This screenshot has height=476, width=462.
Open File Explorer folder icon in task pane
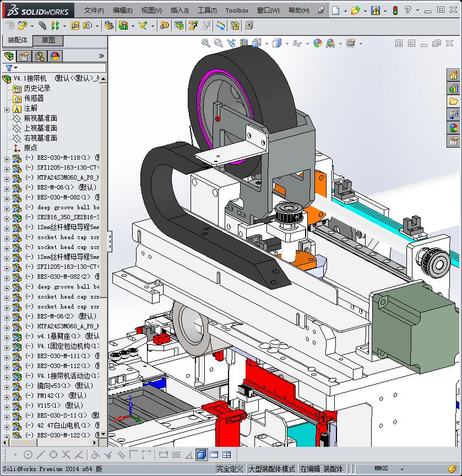tap(453, 101)
